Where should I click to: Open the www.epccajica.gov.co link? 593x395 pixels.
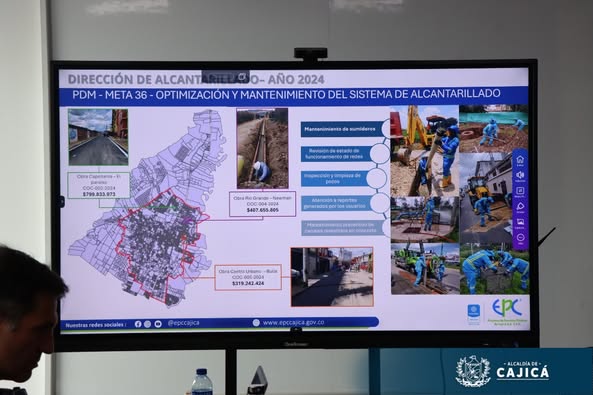coord(293,323)
